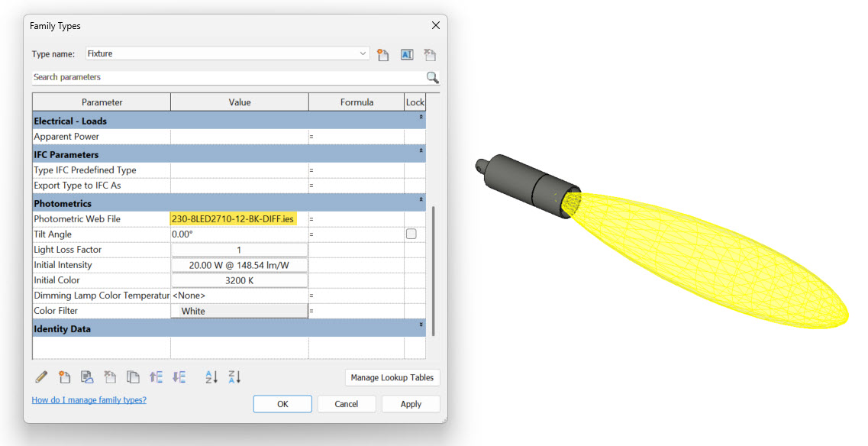Click the Value column header

(x=240, y=102)
